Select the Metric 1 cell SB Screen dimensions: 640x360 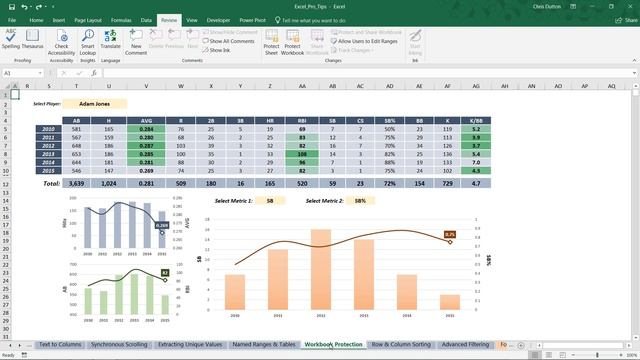(270, 201)
